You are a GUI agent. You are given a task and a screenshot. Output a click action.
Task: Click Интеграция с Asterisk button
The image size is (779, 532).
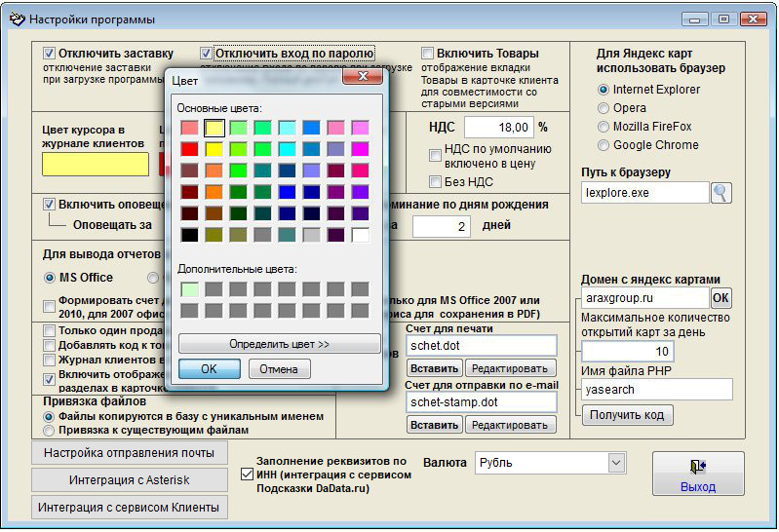pyautogui.click(x=129, y=480)
